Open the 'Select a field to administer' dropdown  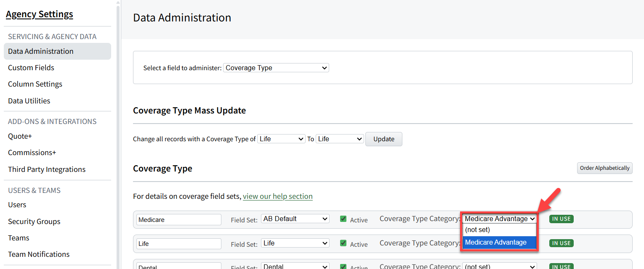tap(276, 68)
